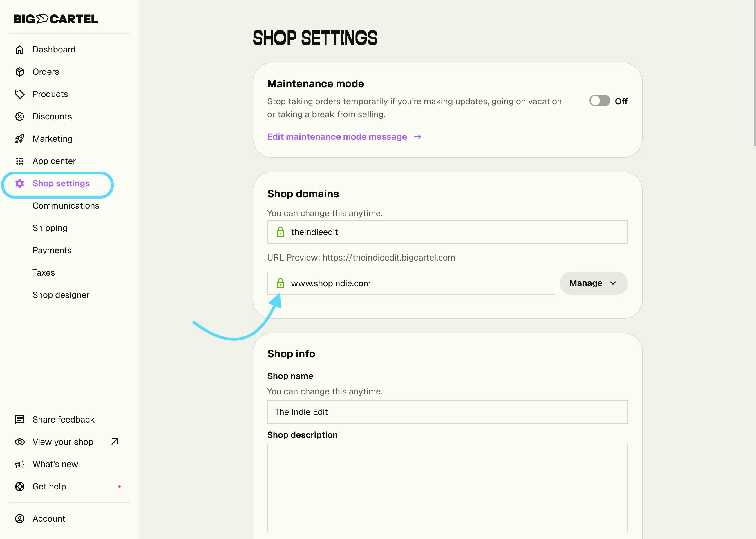Click the Products tag icon

(20, 94)
